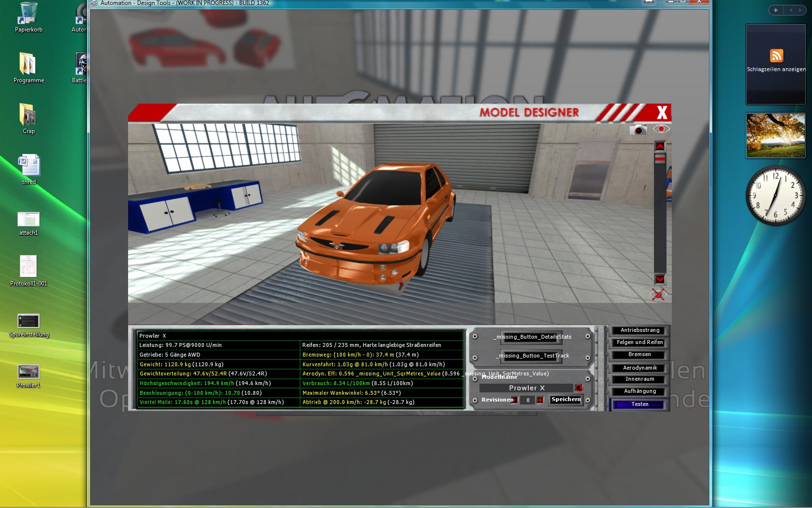Screen dimensions: 812x508
Task: Open the Protokoll1-001 desktop file
Action: click(x=29, y=271)
